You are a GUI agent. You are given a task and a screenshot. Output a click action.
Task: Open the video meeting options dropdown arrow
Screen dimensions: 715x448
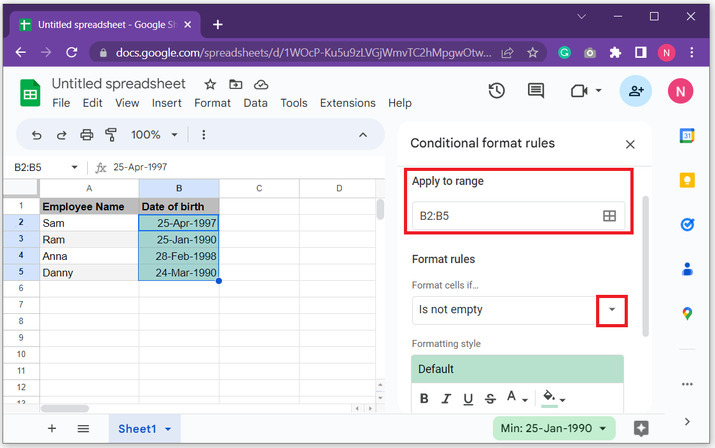tap(598, 90)
